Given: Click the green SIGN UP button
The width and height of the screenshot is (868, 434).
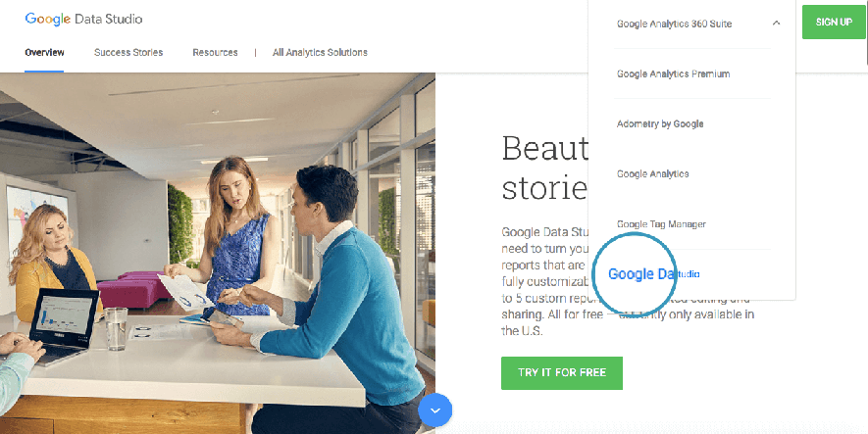Looking at the screenshot, I should tap(834, 23).
